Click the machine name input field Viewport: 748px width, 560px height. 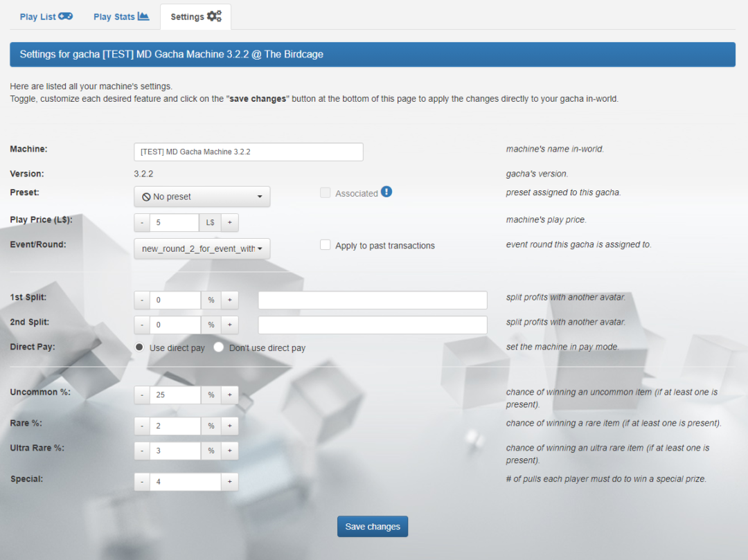pos(248,151)
